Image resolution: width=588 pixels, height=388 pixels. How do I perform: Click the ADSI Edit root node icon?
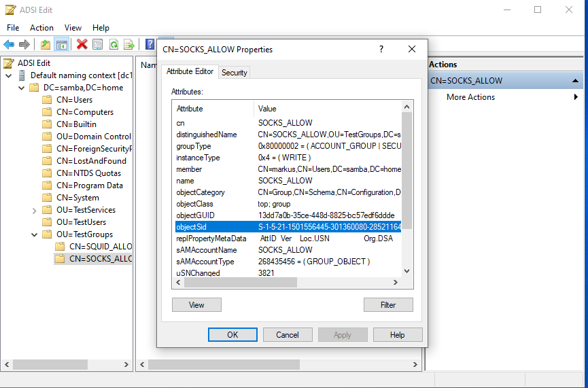[x=9, y=63]
